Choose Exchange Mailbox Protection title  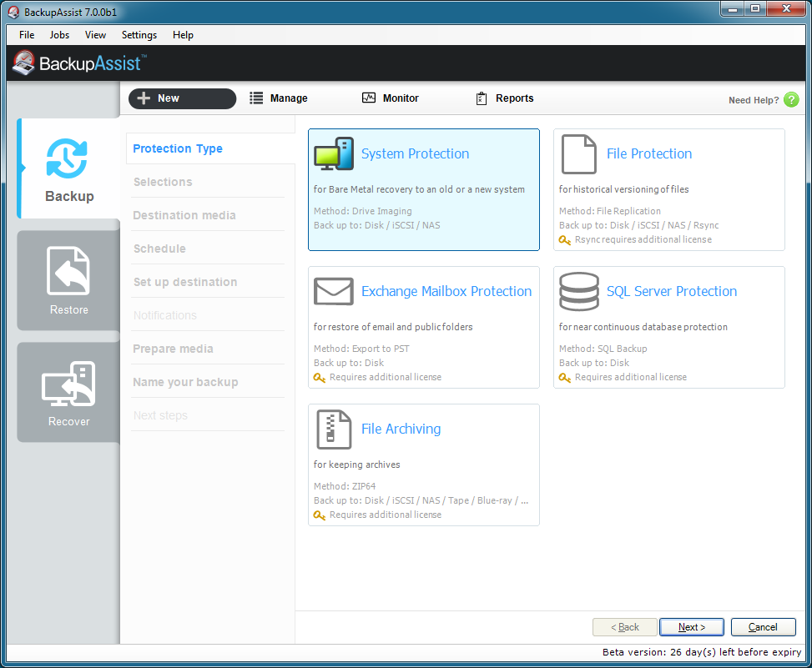[446, 291]
